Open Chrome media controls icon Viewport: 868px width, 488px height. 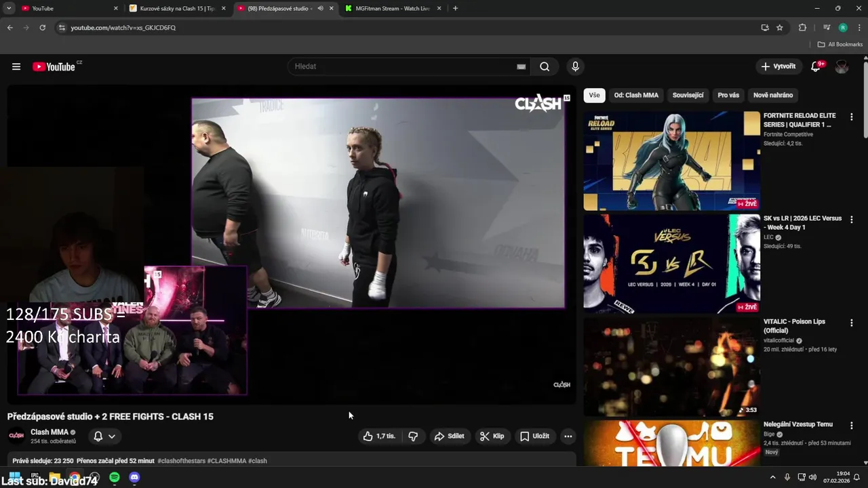[826, 28]
